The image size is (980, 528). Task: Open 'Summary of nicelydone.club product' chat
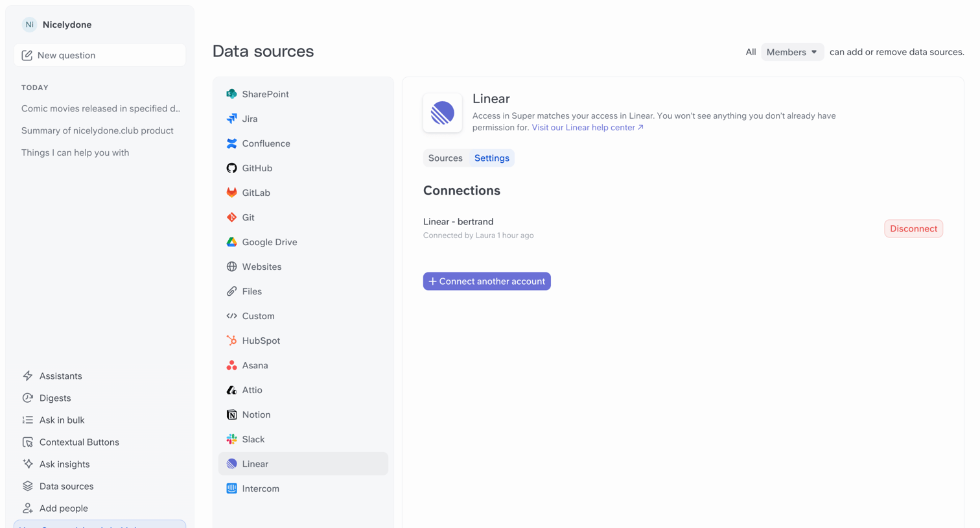[x=97, y=130]
